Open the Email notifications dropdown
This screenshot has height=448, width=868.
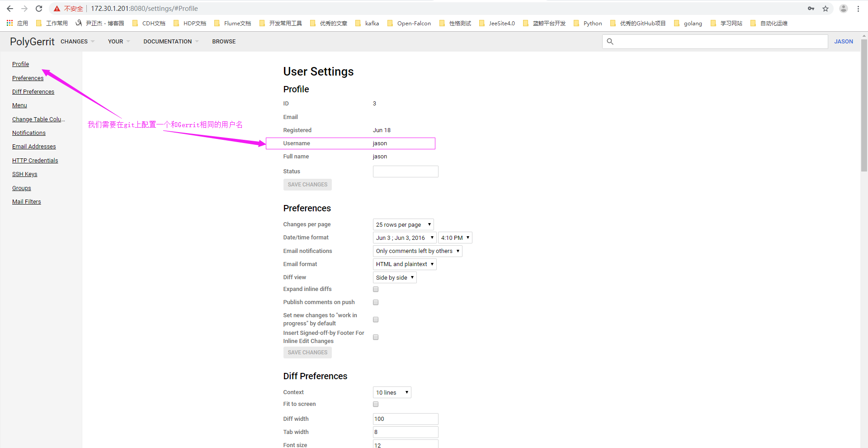click(x=418, y=251)
